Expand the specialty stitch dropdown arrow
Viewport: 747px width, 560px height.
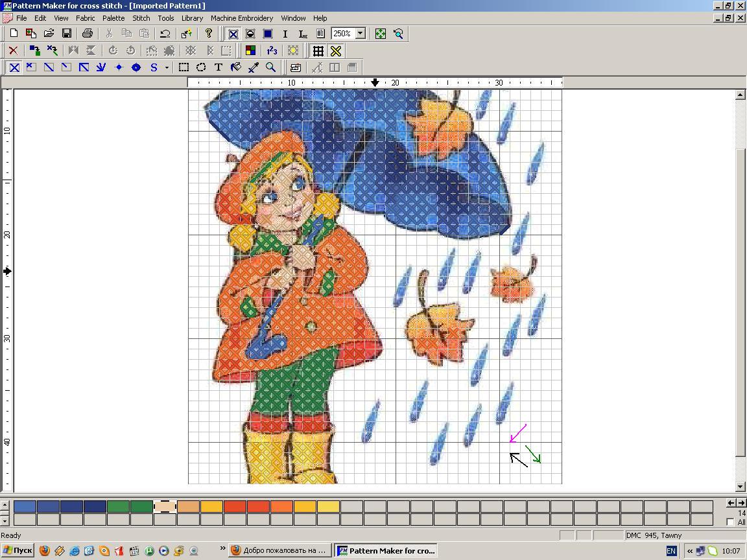point(167,67)
